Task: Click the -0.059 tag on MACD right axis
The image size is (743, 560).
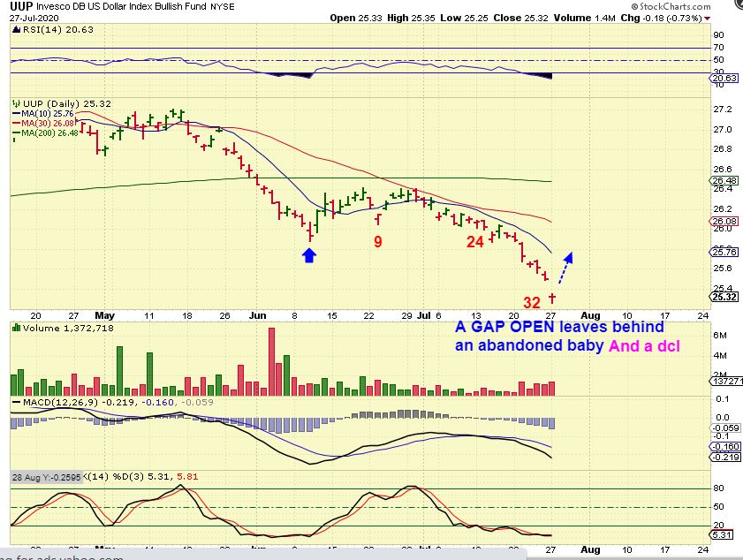Action: click(726, 428)
